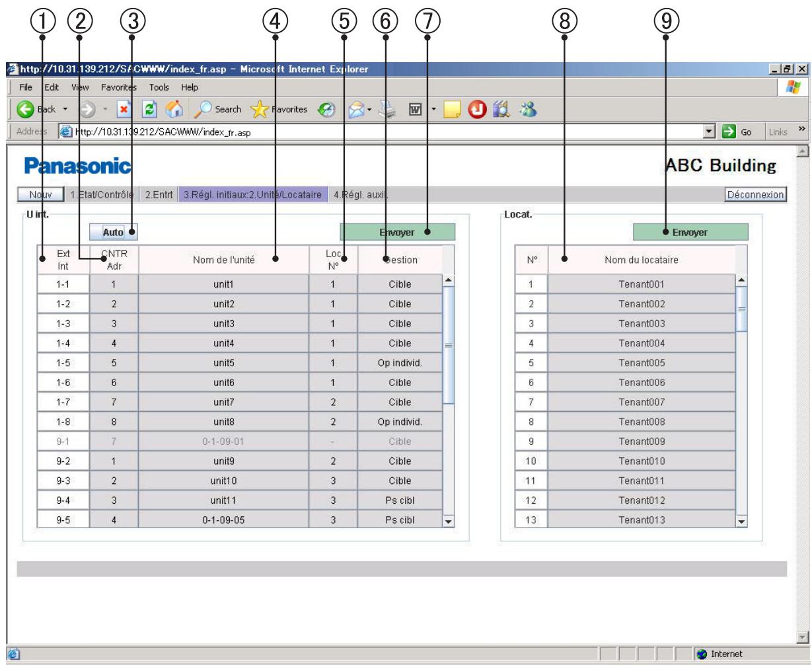
Task: Click the "Nom du locataire" column header
Action: pyautogui.click(x=642, y=260)
